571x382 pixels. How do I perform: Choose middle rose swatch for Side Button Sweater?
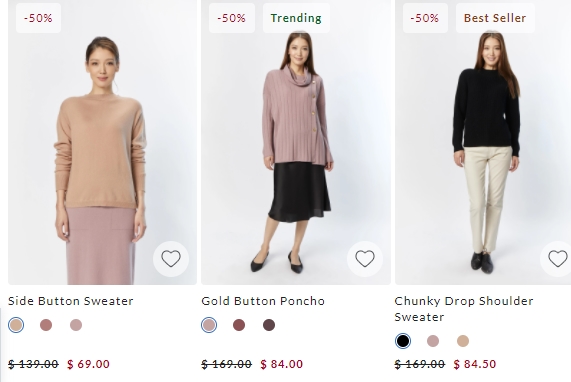tap(46, 325)
